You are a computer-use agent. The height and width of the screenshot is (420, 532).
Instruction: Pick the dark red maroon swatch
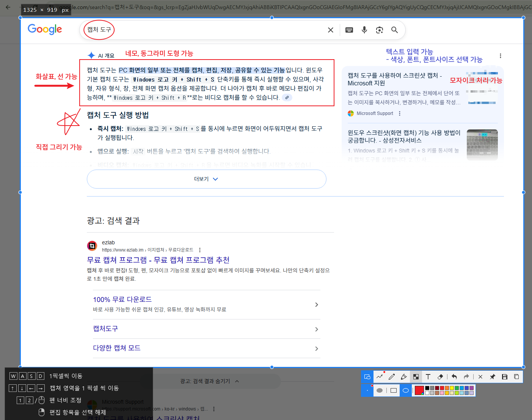coord(437,388)
